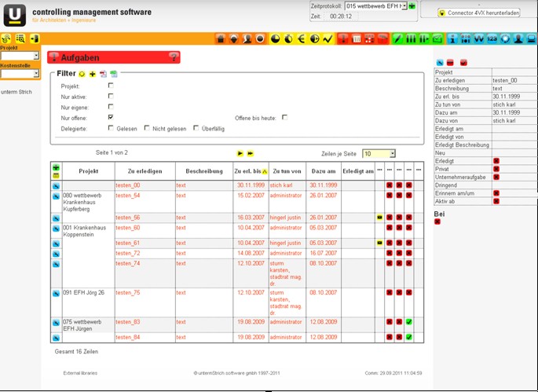Screen dimensions: 538x392
Task: Enable the 'Nur eigene' checkbox
Action: click(x=111, y=107)
